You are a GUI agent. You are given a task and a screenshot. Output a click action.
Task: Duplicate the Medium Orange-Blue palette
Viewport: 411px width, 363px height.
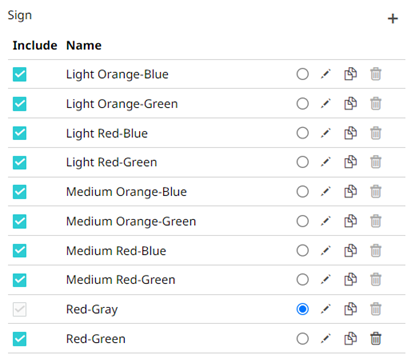(350, 192)
